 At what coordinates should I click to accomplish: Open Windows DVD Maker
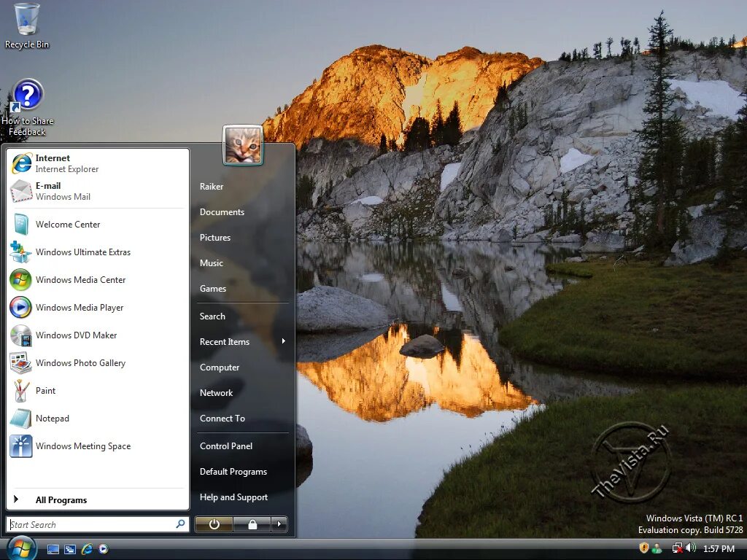tap(98, 335)
